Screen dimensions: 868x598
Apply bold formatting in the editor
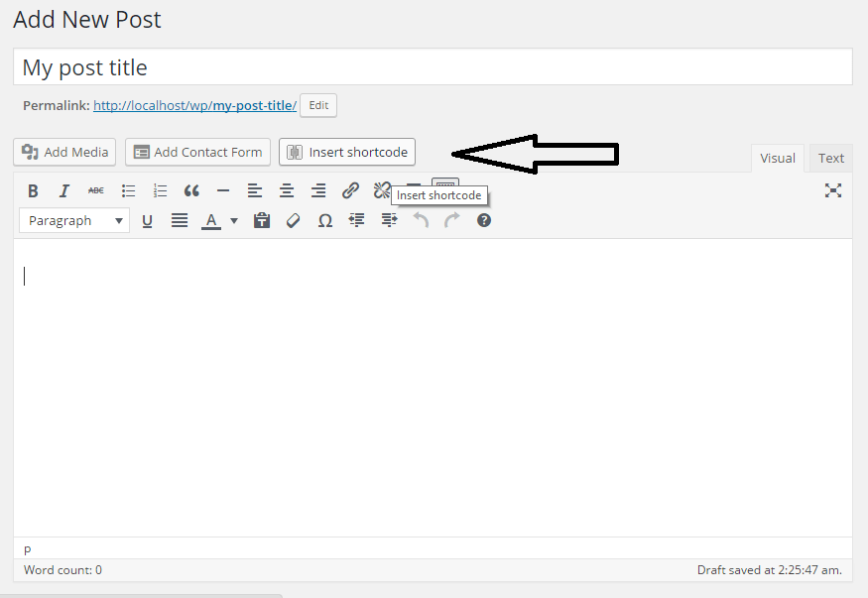33,190
